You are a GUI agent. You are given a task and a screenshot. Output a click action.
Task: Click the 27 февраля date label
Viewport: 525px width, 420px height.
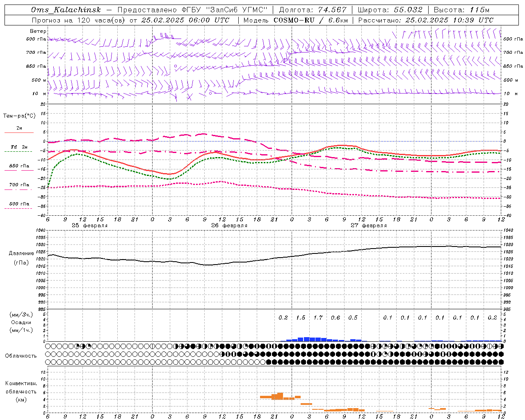point(369,226)
